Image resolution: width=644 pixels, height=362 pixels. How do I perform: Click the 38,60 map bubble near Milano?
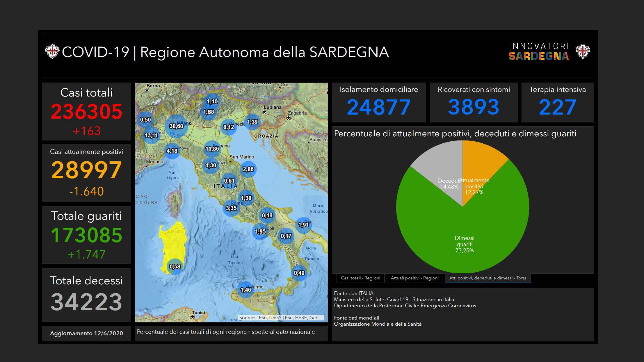(x=176, y=126)
